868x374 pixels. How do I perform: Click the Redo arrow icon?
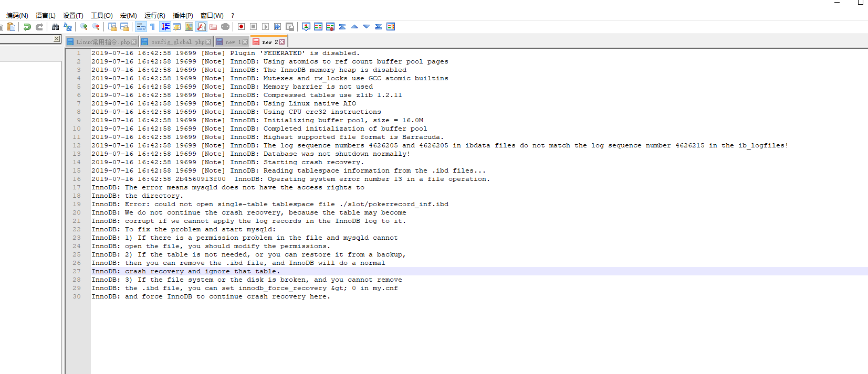point(39,27)
